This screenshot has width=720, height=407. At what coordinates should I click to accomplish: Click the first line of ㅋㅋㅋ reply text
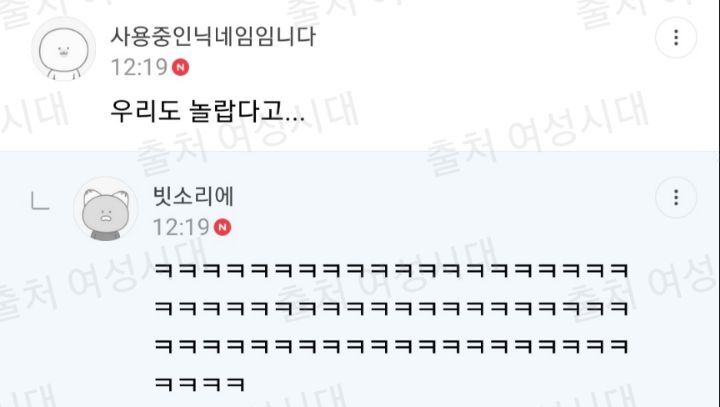391,271
